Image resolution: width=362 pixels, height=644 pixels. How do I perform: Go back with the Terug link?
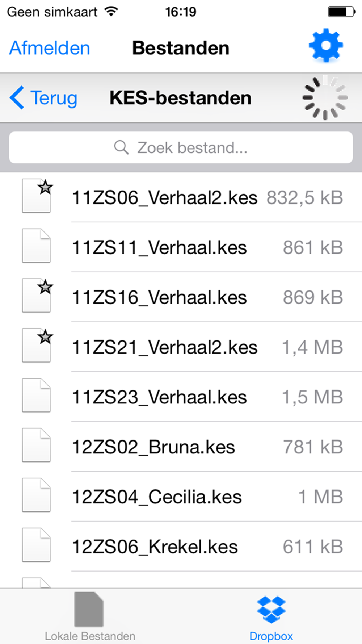[x=54, y=98]
